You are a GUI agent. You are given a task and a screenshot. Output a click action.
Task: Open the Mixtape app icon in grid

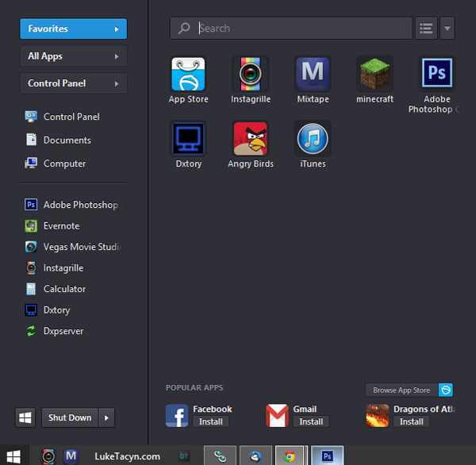pos(313,74)
